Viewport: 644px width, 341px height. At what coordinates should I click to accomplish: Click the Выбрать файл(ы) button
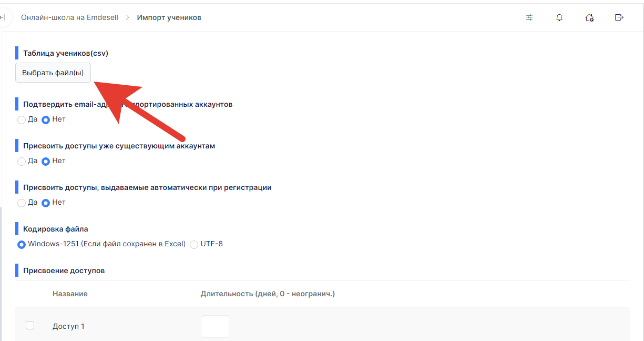(53, 73)
